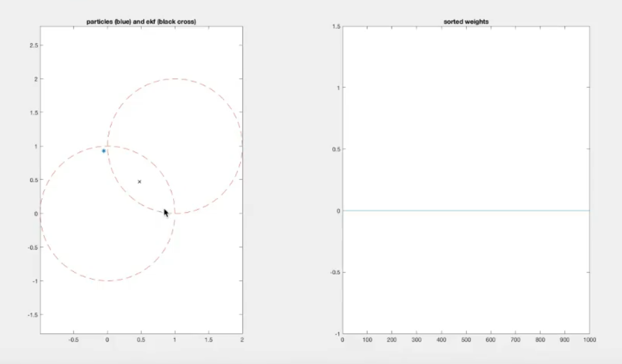Click the 1.5 y-axis label on weights plot
The width and height of the screenshot is (622, 364).
(x=336, y=26)
